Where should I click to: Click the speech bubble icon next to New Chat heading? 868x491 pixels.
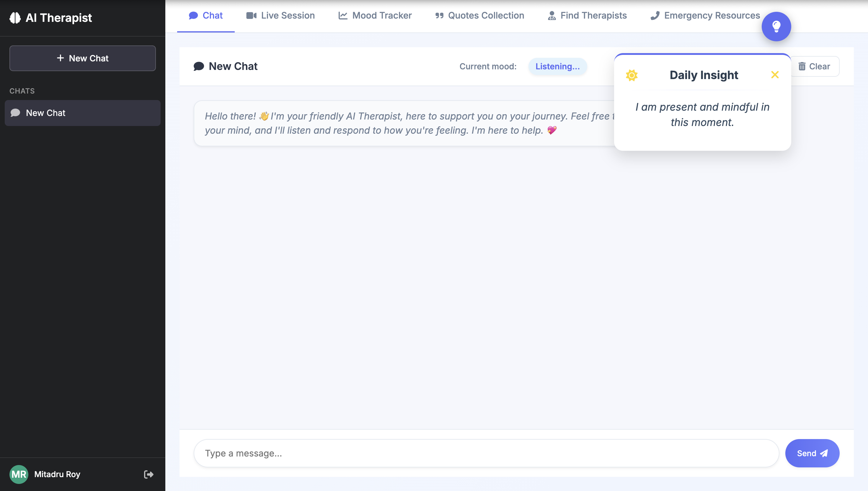[x=199, y=66]
